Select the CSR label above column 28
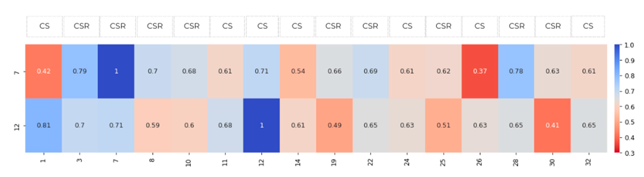 (517, 26)
